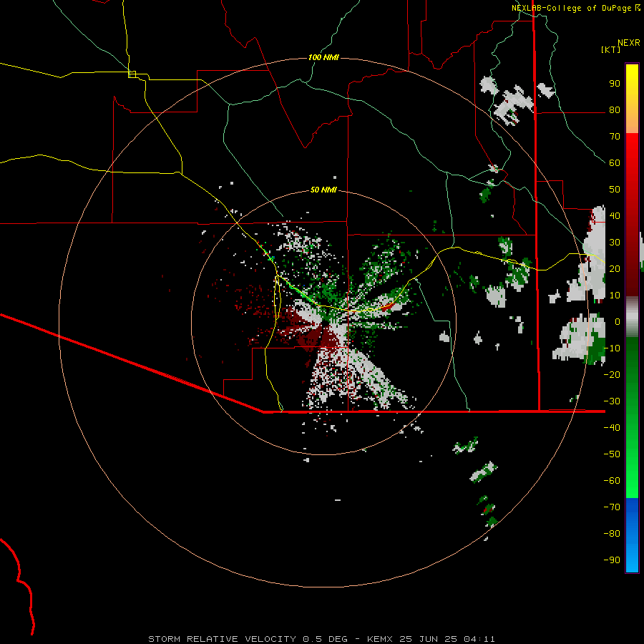Image resolution: width=644 pixels, height=644 pixels.
Task: Click the 20 value on velocity scale
Action: click(x=615, y=268)
